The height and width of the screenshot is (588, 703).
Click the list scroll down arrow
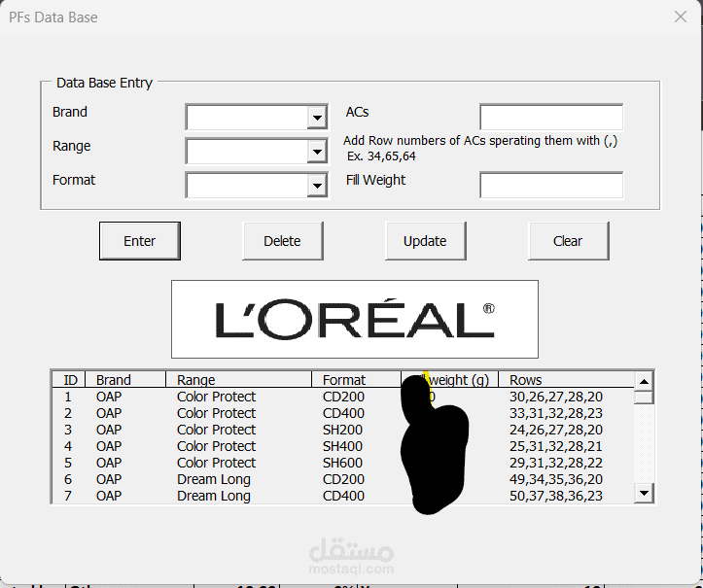[x=644, y=493]
